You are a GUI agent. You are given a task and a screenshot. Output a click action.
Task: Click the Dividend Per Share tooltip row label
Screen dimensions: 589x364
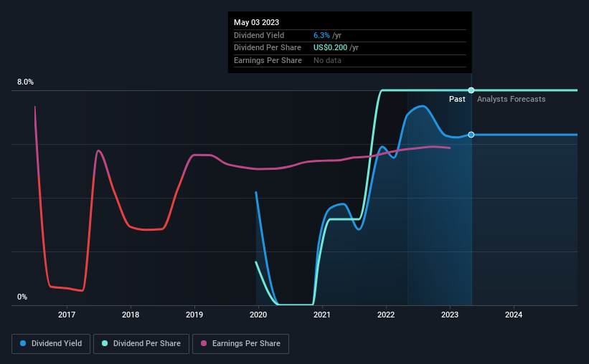(268, 48)
